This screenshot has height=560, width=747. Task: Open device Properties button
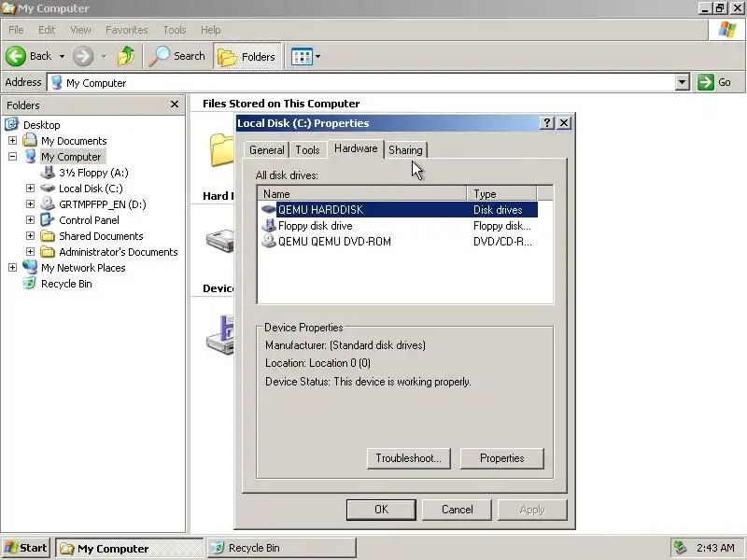click(x=502, y=458)
